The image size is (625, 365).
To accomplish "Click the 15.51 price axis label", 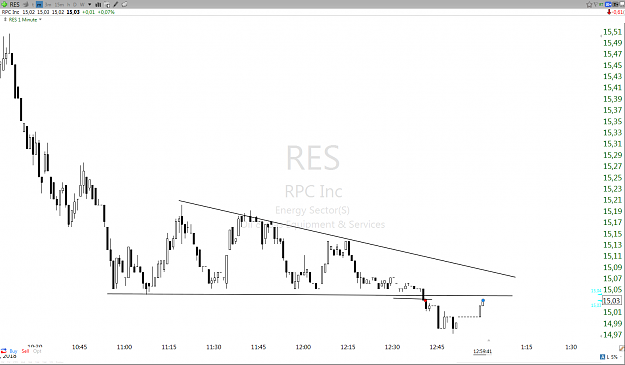I will point(612,32).
